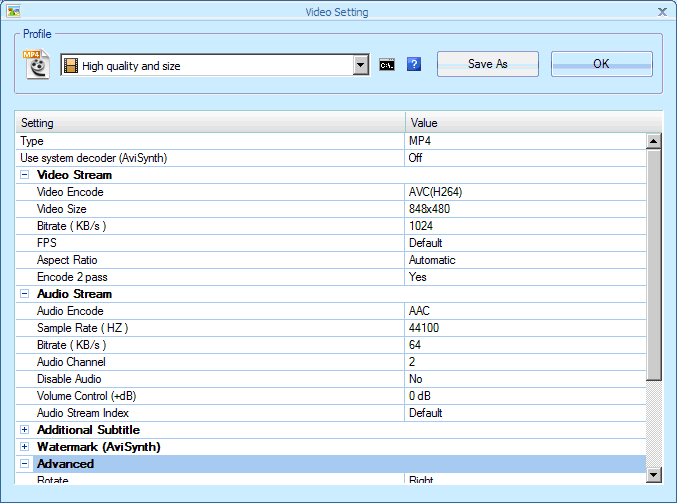Open the profile dropdown arrow
Screen dimensions: 677x503
pyautogui.click(x=361, y=66)
